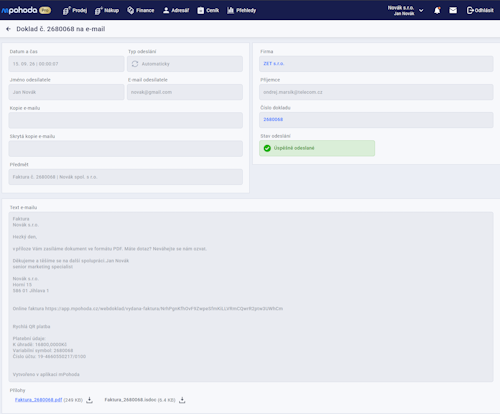Download Faktura_2680068.isdoc attachment
The image size is (500, 414).
pos(182,400)
